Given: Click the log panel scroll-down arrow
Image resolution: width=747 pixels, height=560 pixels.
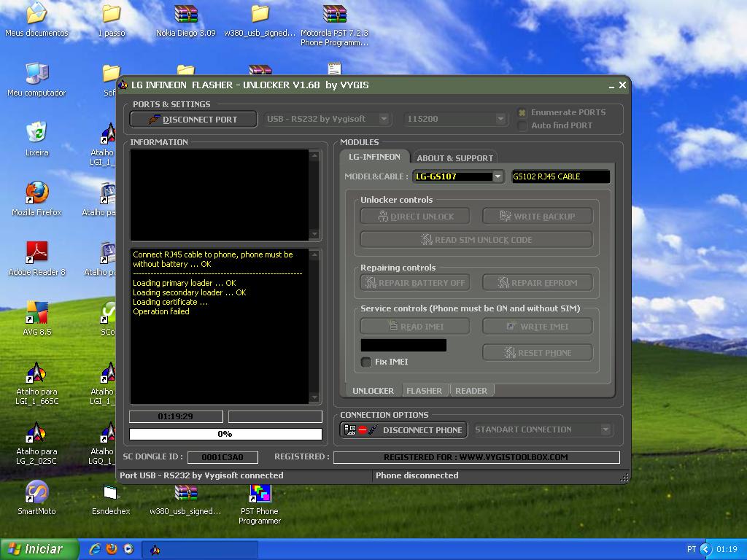Looking at the screenshot, I should pos(314,397).
